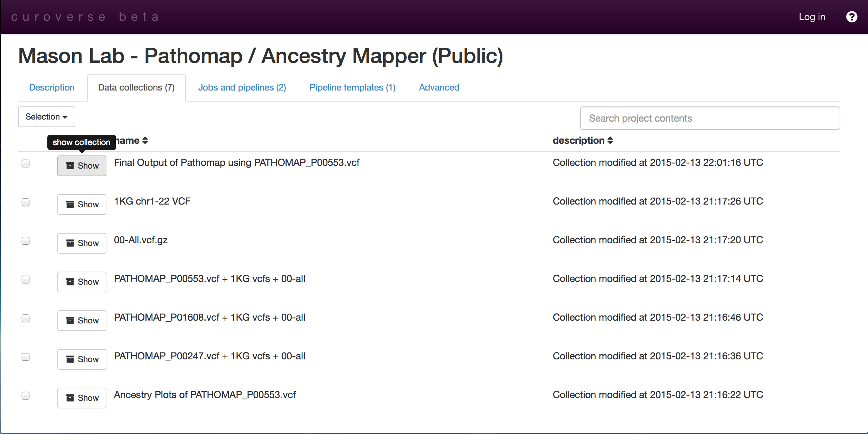Show the PATHOMAP_P01608.vcf collection
868x434 pixels.
tap(82, 320)
